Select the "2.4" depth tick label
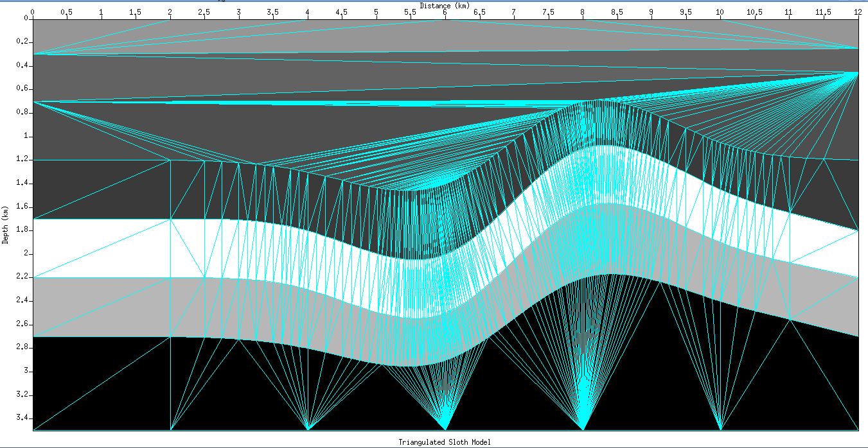Viewport: 868px width, 448px height. (x=24, y=300)
